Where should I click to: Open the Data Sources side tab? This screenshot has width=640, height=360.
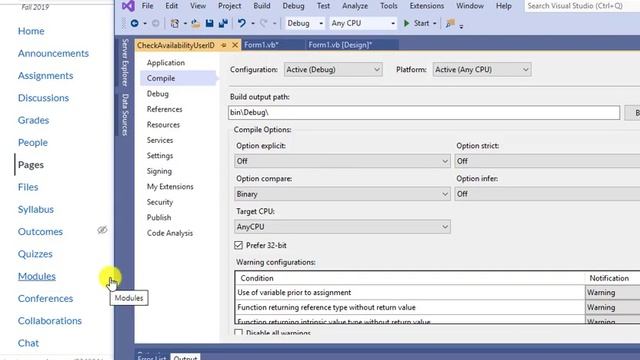pyautogui.click(x=125, y=115)
